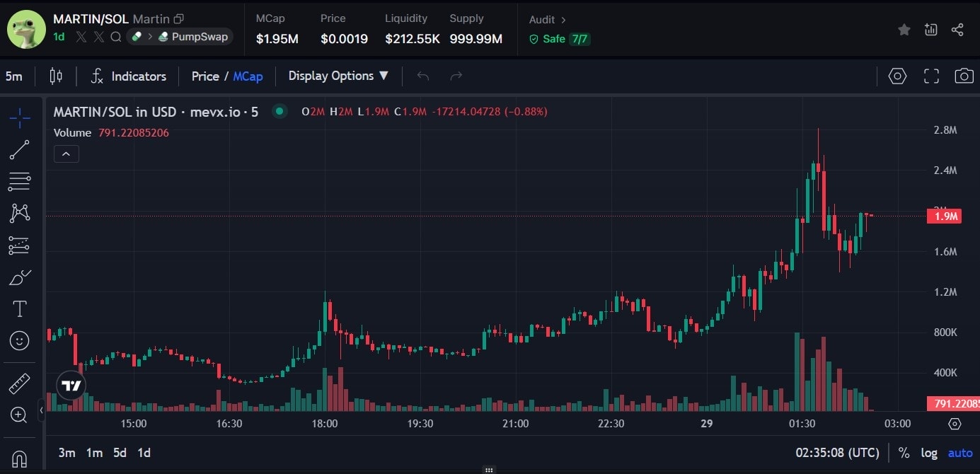Viewport: 980px width, 474px height.
Task: Select the crosshair cursor tool
Action: (x=20, y=117)
